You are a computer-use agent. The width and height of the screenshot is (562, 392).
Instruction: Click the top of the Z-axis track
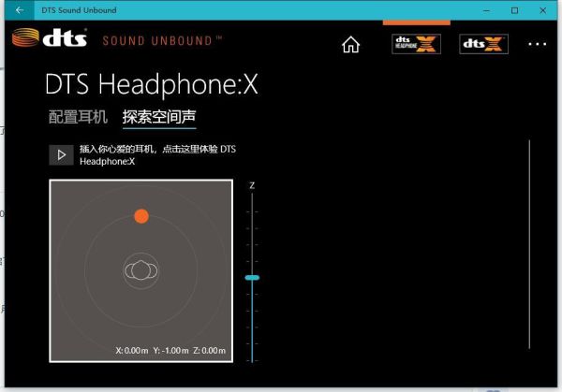coord(251,198)
